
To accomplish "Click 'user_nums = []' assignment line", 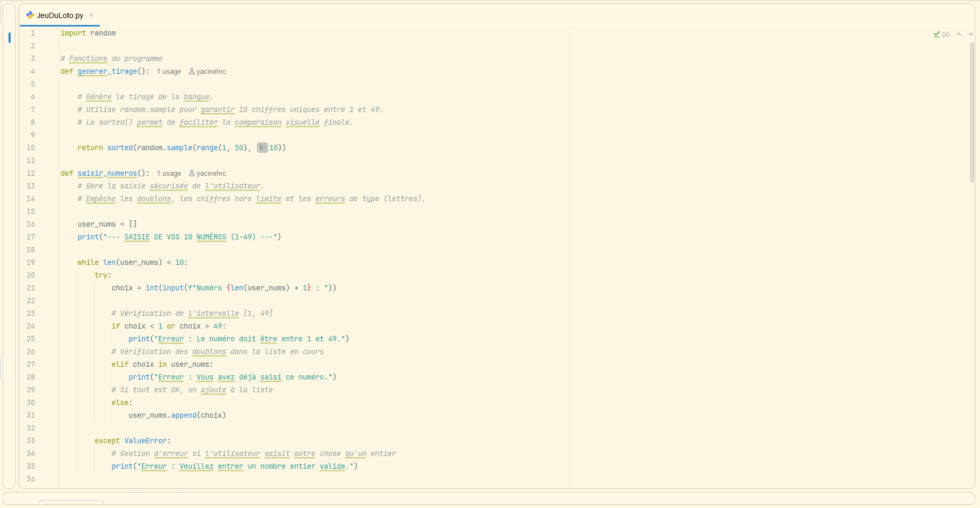I will tap(107, 224).
